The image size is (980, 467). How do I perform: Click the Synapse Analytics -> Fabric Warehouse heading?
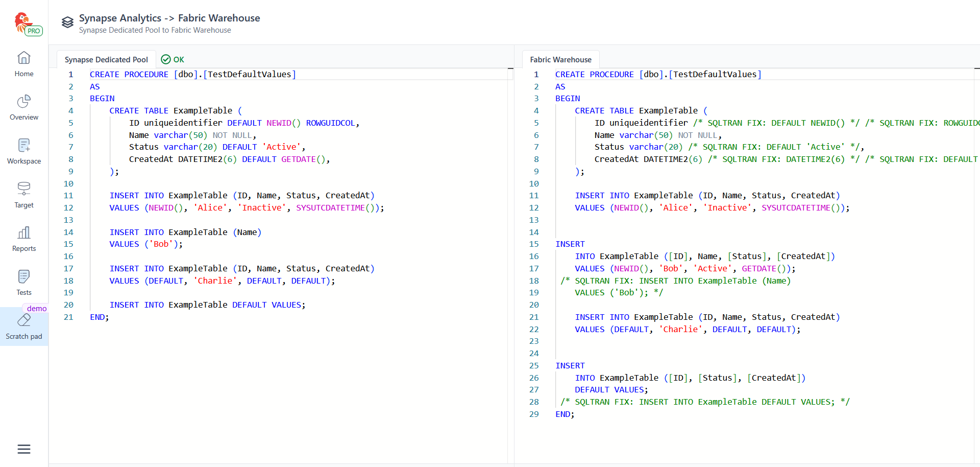point(169,18)
